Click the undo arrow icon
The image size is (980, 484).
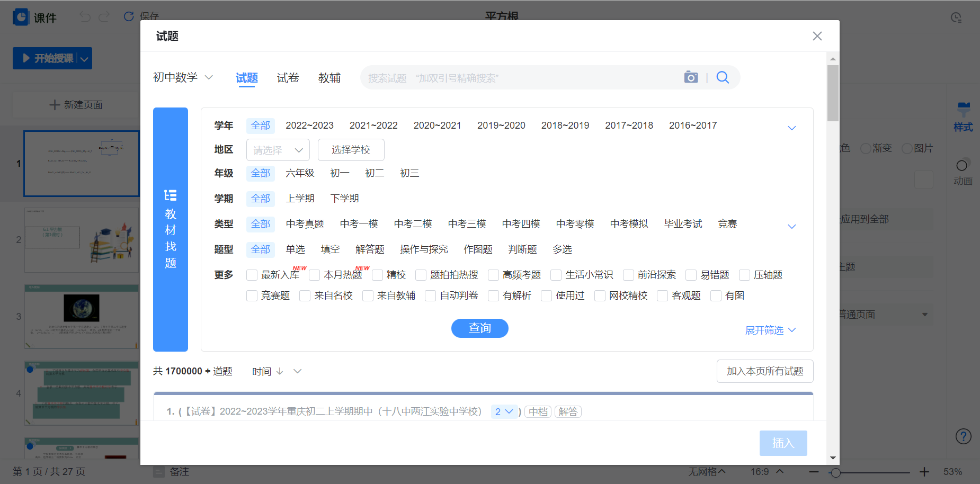tap(85, 17)
